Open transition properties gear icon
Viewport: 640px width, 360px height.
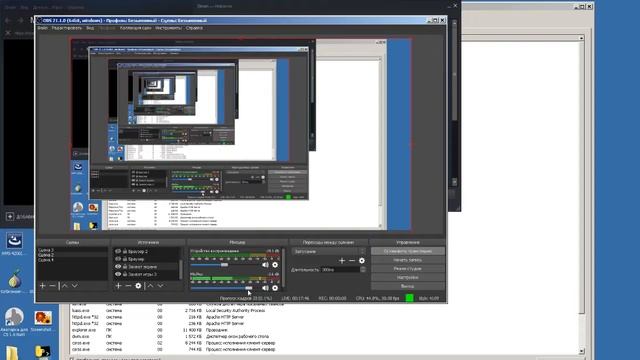click(362, 260)
